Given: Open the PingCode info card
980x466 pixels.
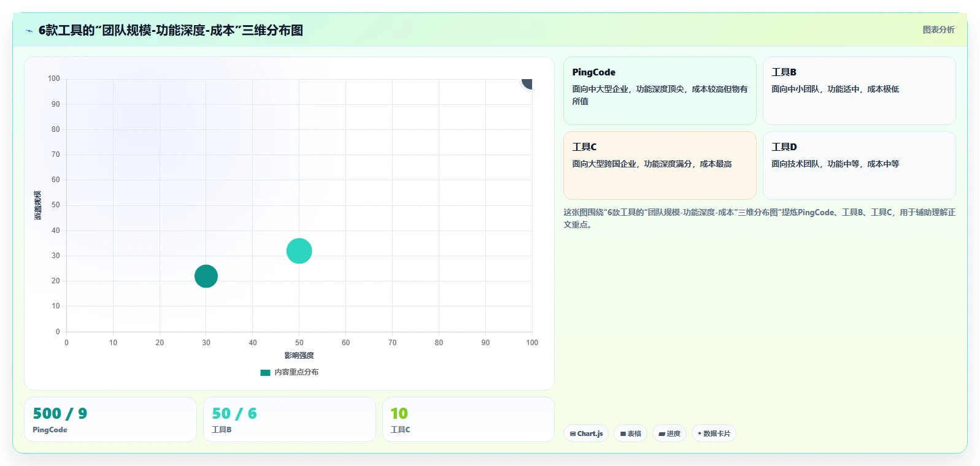Looking at the screenshot, I should coord(660,91).
